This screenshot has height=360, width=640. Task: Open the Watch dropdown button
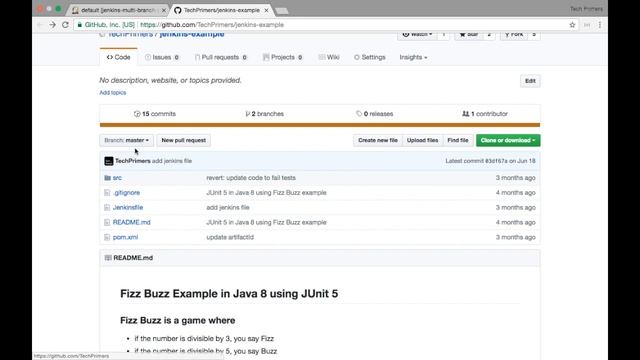[417, 34]
